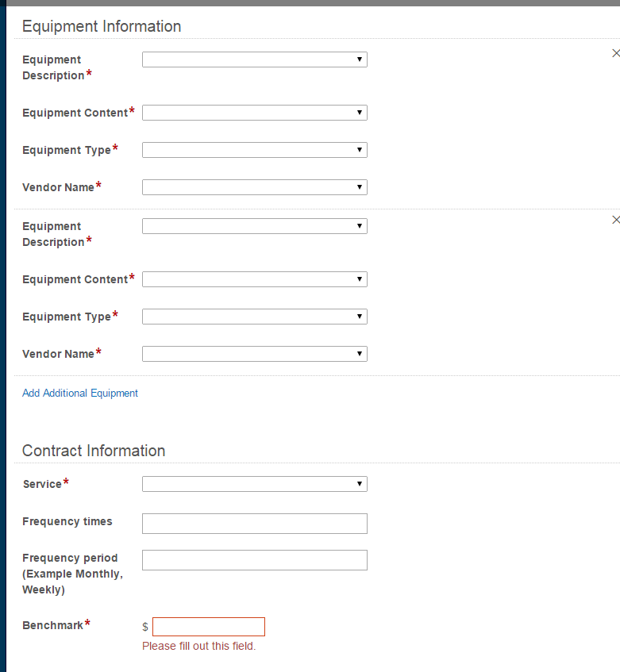Focus the Frequency times text field
Screen dimensions: 620x672
[255, 524]
